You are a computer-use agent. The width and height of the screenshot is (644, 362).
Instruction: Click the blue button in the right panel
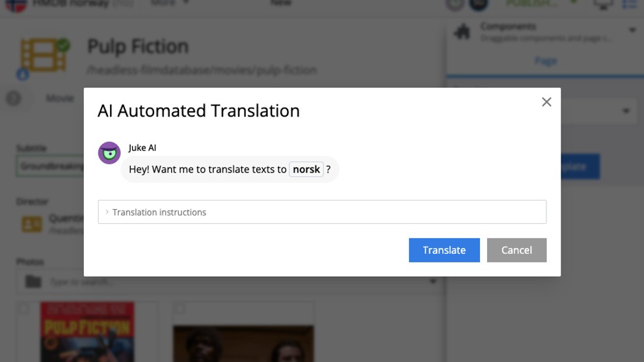click(x=580, y=167)
